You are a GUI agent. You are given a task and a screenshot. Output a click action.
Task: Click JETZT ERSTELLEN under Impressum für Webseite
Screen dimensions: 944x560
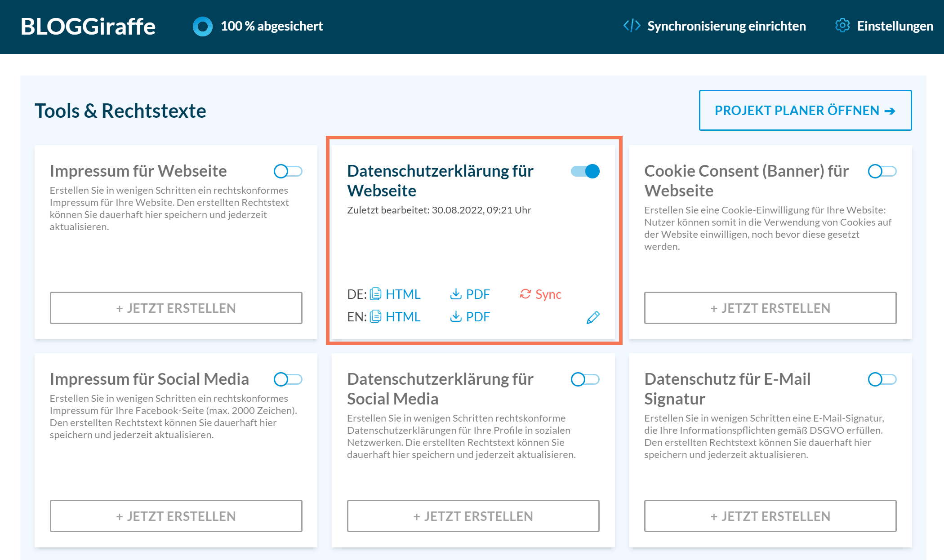point(176,308)
